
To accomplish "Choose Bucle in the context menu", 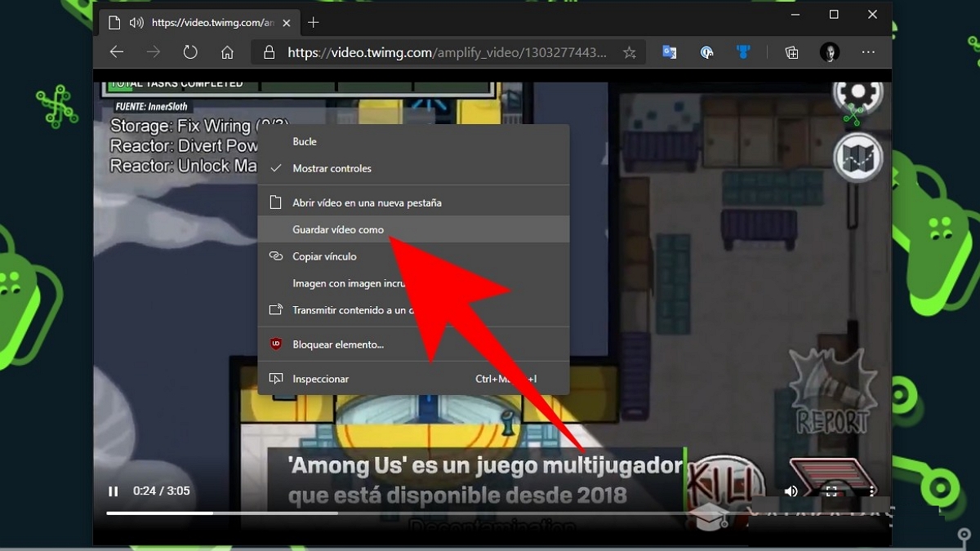I will tap(413, 141).
